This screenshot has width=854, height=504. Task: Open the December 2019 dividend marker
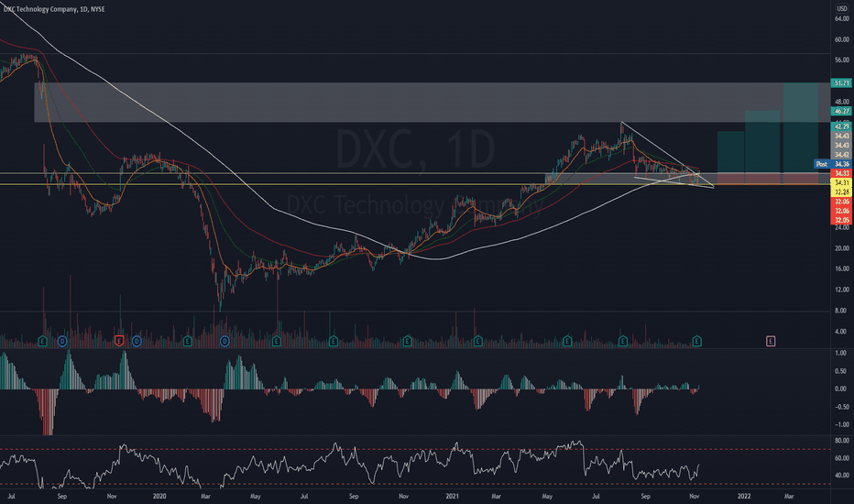137,342
